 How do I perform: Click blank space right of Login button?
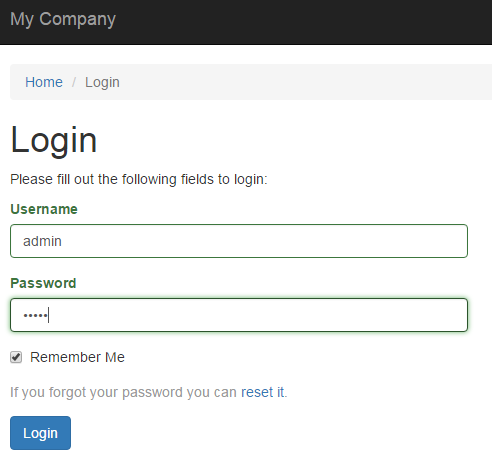pyautogui.click(x=267, y=433)
